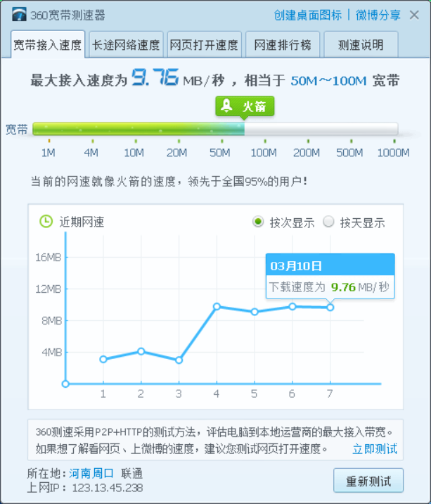
Task: Click the 重新测试 button
Action: (x=368, y=481)
